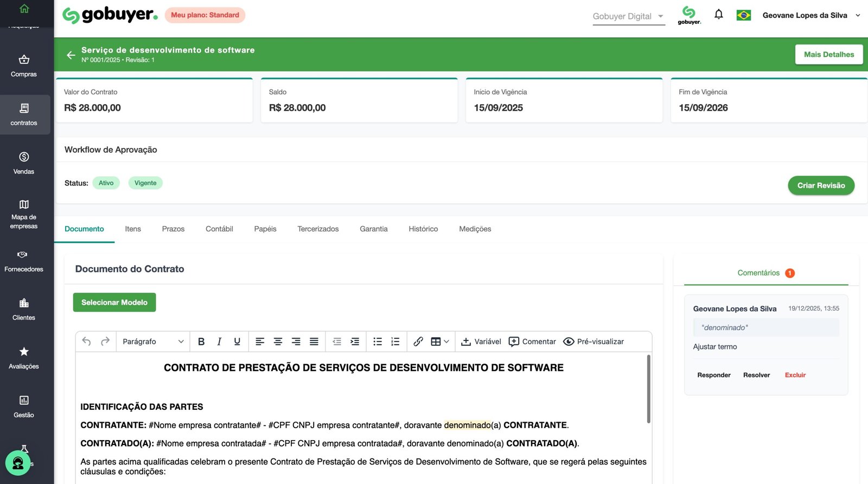Open Mapa de empresas in sidebar
868x484 pixels.
(x=24, y=214)
